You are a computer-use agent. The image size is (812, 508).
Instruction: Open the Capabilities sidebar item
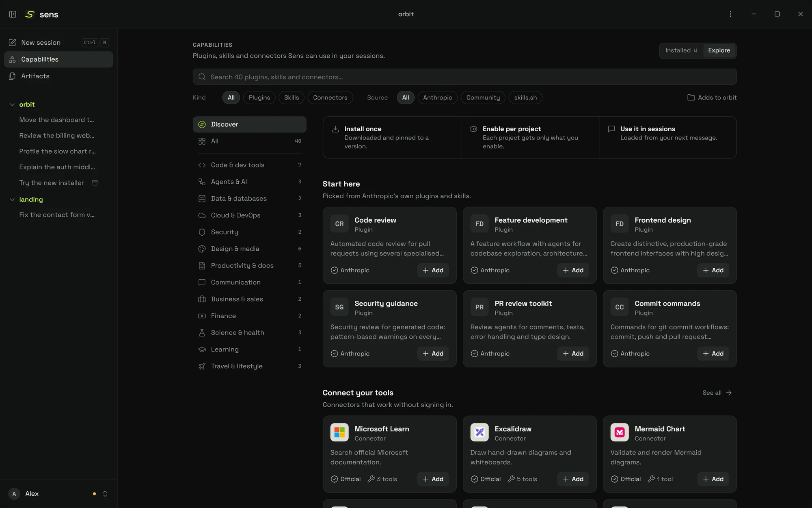pyautogui.click(x=58, y=59)
